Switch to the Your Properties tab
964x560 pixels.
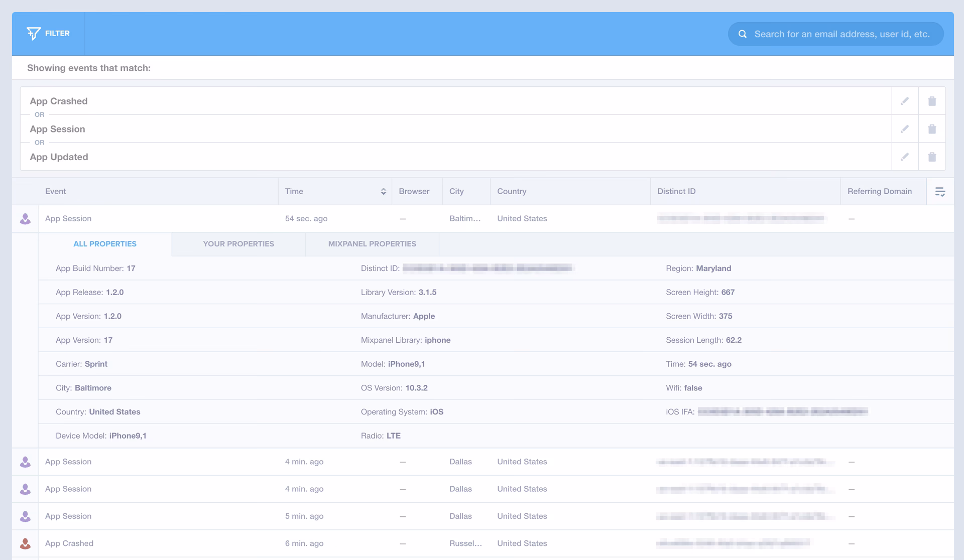click(238, 244)
